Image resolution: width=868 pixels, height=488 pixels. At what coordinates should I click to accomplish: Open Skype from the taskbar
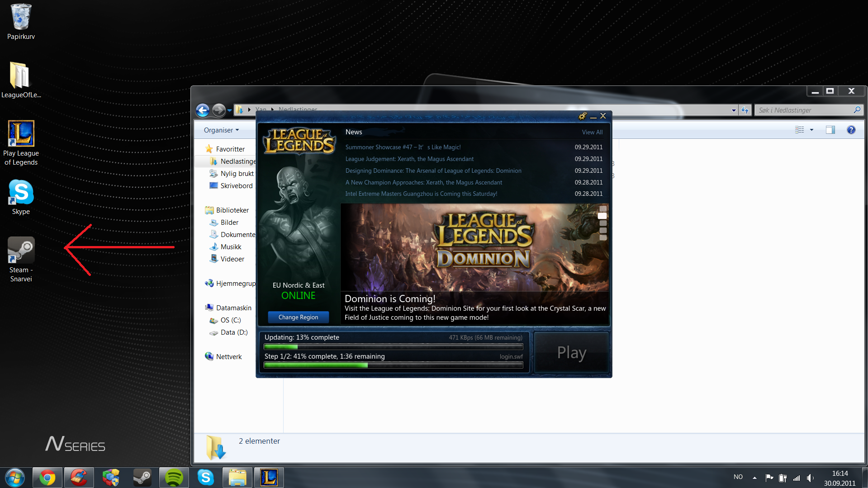[x=205, y=478]
